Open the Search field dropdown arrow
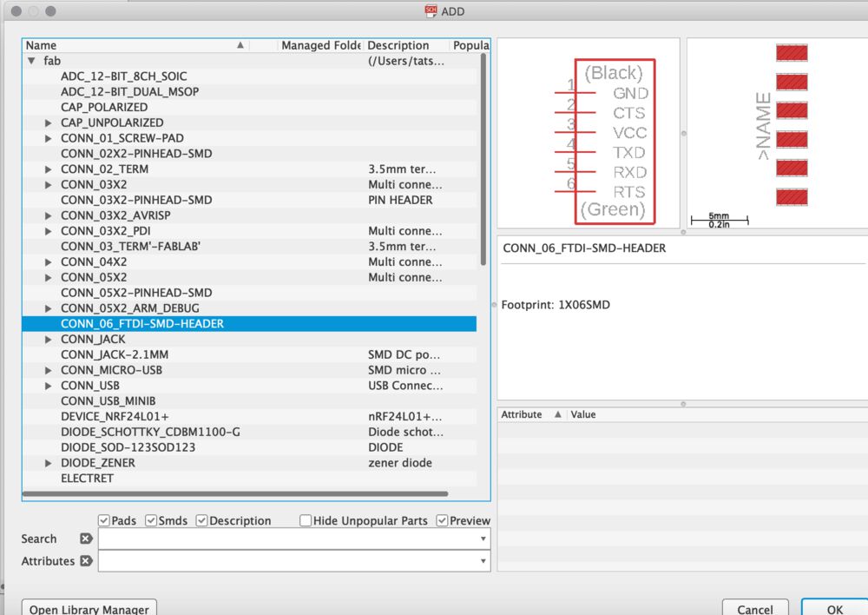This screenshot has height=615, width=868. pos(483,539)
